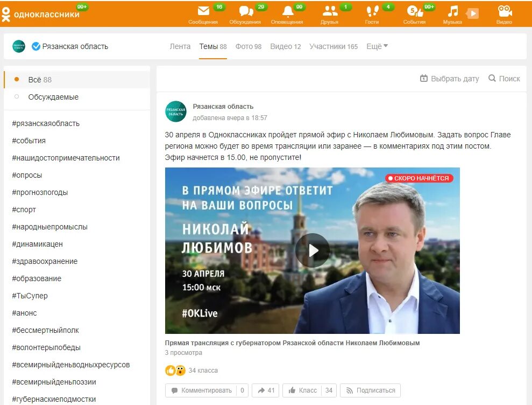Open the Music note icon
This screenshot has width=532, height=405.
[452, 11]
